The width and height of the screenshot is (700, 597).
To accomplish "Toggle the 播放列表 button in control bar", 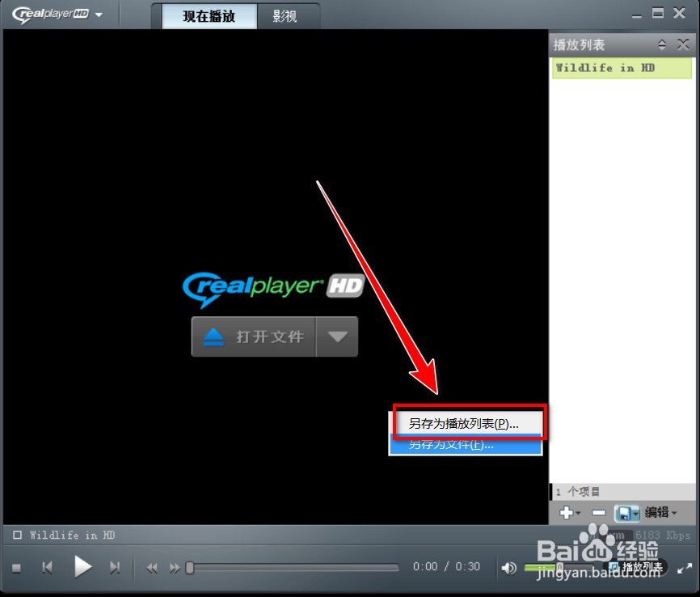I will click(x=637, y=568).
